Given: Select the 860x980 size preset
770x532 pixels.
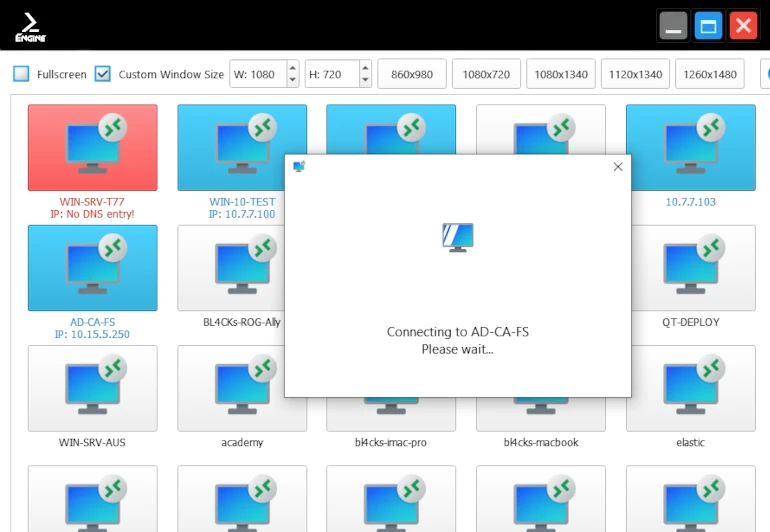Looking at the screenshot, I should click(x=412, y=74).
